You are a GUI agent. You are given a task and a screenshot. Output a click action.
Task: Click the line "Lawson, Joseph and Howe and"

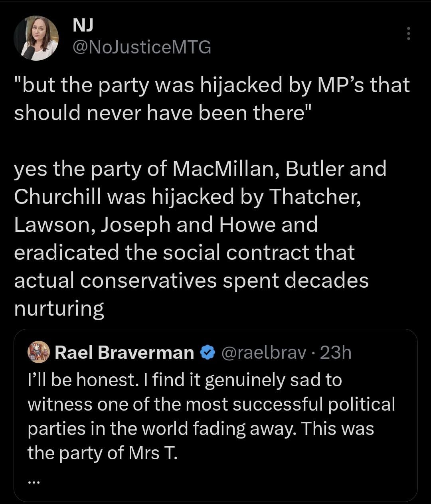point(166,225)
